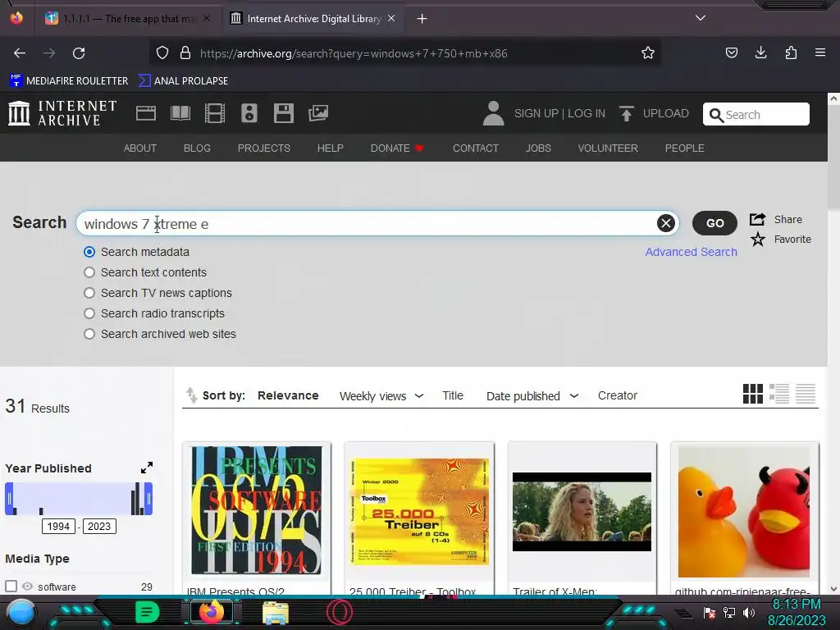Open Date published sort dropdown

point(532,396)
